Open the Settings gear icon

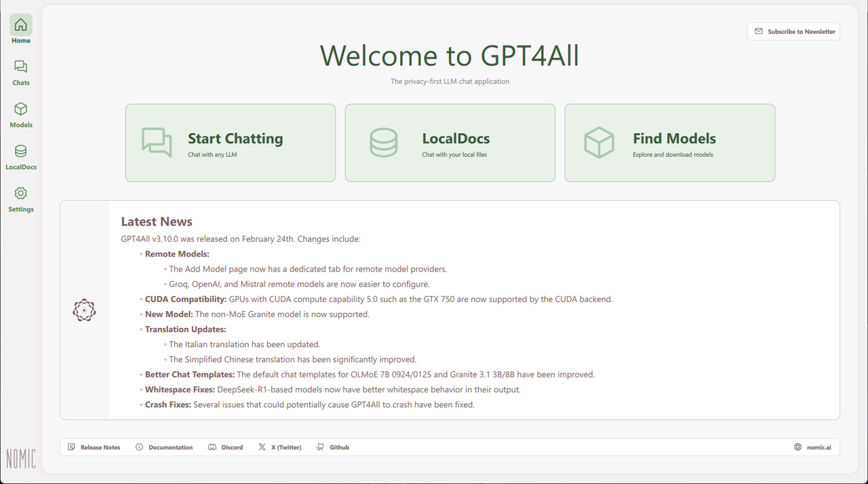21,193
